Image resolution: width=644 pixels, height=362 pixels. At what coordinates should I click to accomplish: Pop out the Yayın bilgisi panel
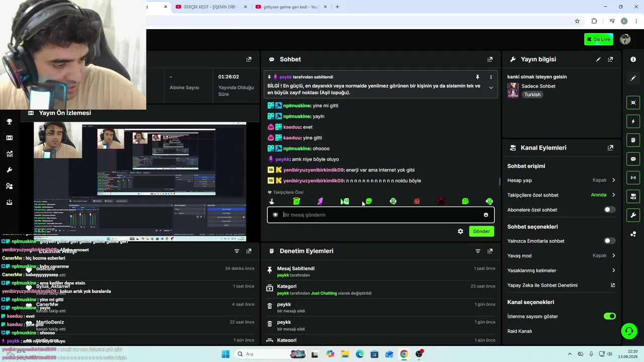tap(610, 59)
